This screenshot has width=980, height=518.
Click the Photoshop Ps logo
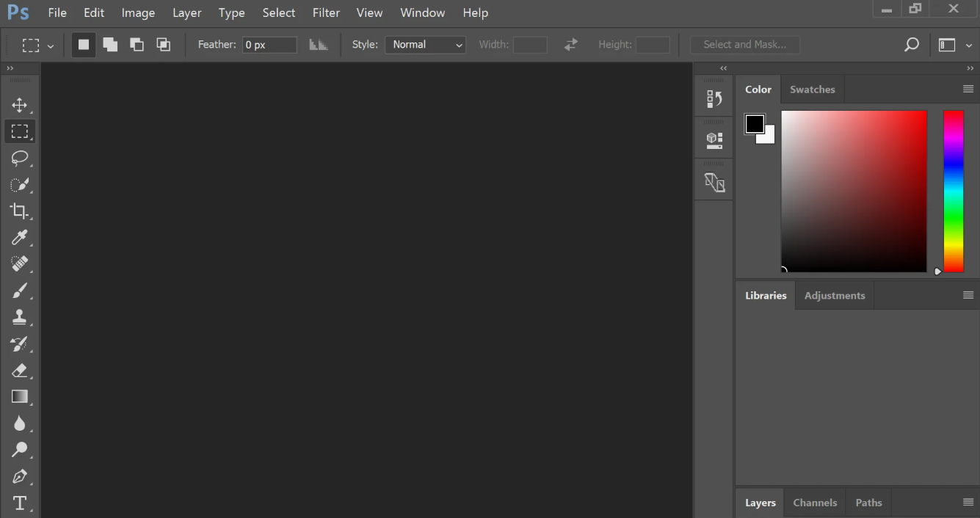pyautogui.click(x=18, y=12)
